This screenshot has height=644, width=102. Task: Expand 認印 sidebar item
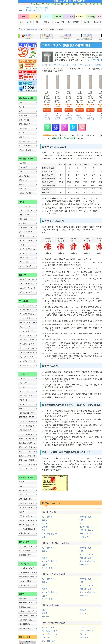27,111
